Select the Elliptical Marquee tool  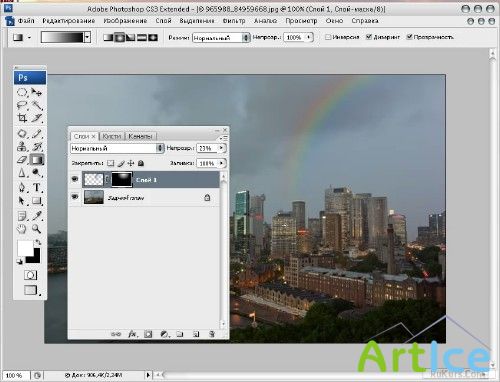pos(22,92)
